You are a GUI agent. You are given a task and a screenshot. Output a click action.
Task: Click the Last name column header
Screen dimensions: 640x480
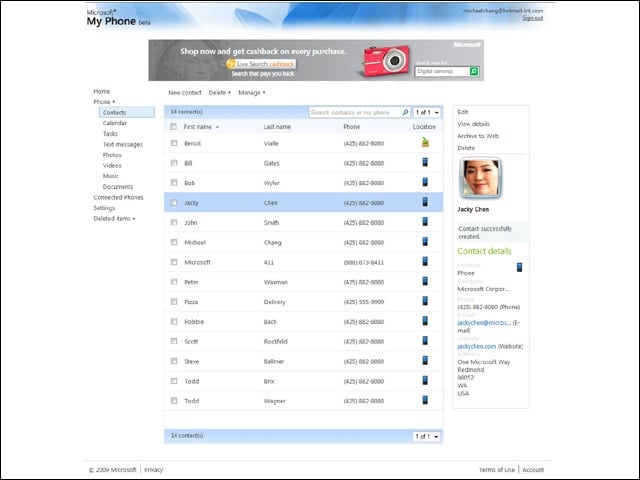[x=277, y=127]
